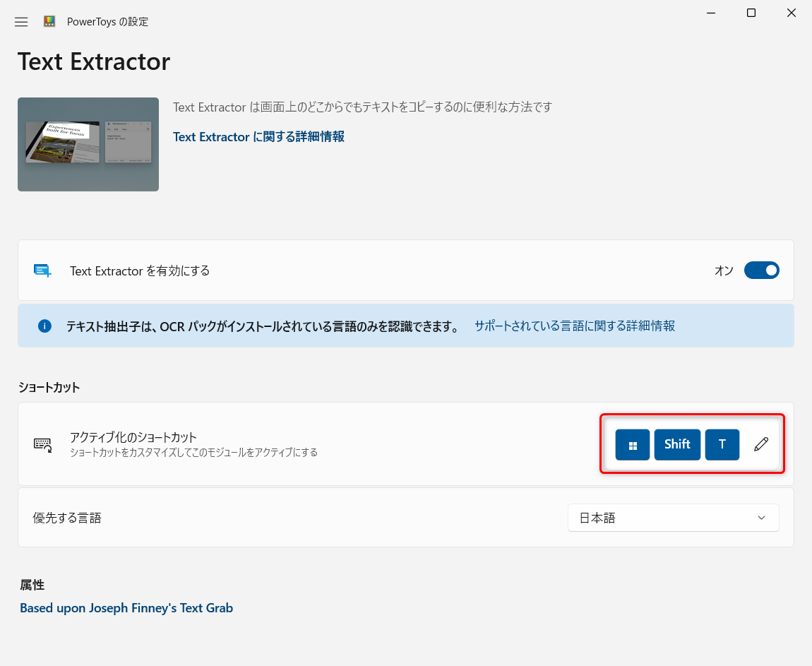Click the keyboard icon next to アクティブ化のショートカット
This screenshot has width=812, height=666.
click(x=42, y=444)
